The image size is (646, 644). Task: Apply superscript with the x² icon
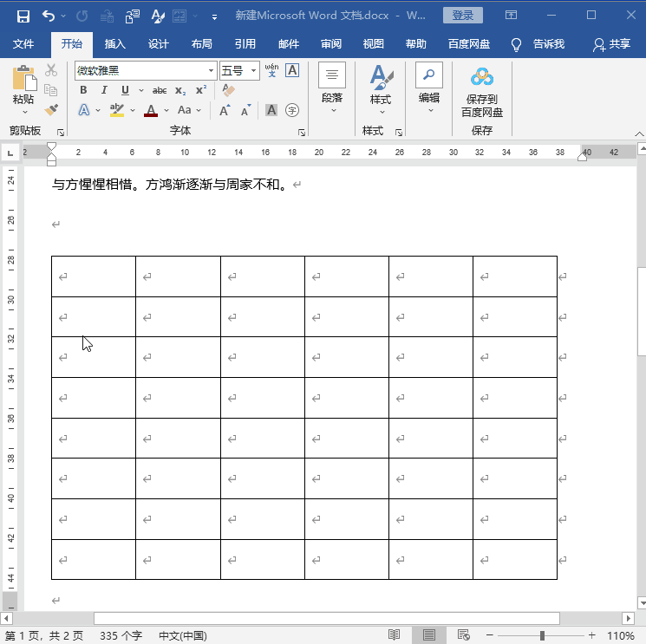tap(201, 90)
